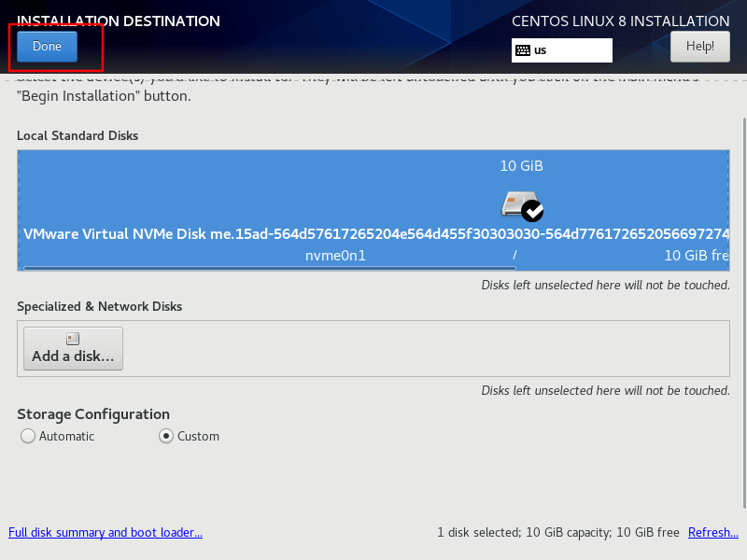Viewport: 747px width, 560px height.
Task: Select the Automatic storage configuration radio
Action: click(28, 436)
